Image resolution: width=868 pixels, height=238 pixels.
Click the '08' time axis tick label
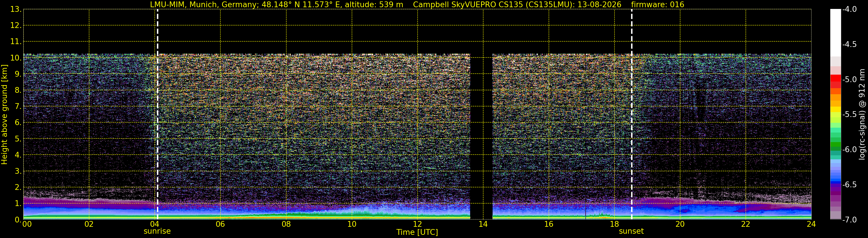tap(286, 224)
